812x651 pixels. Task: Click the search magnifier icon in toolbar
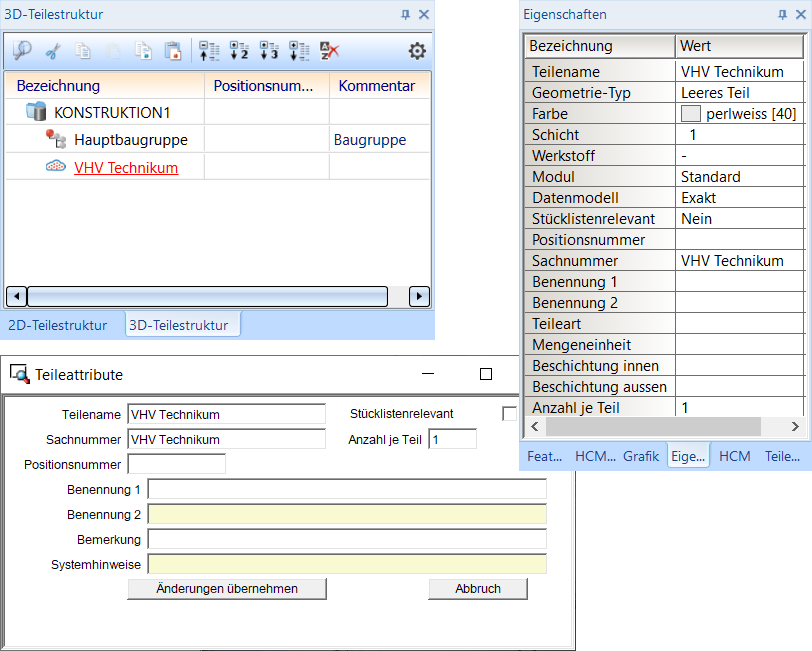click(x=22, y=51)
